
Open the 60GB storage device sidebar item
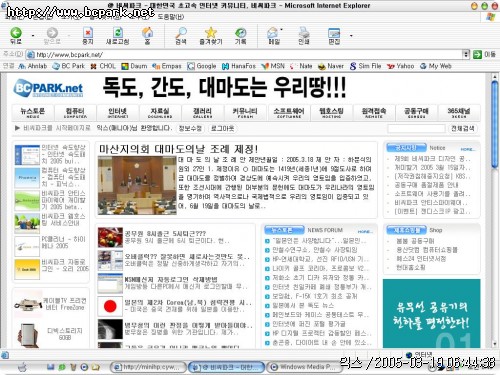[x=51, y=334]
